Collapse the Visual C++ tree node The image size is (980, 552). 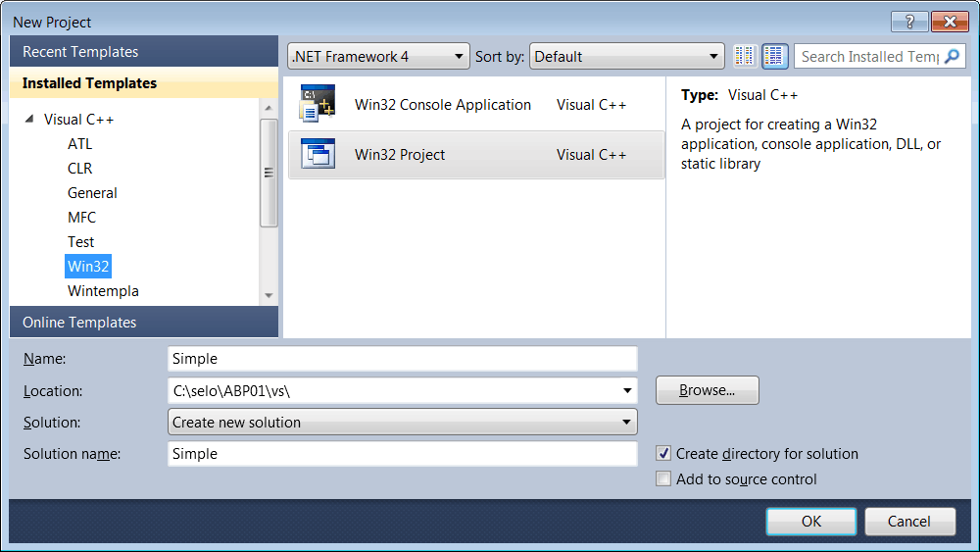pyautogui.click(x=28, y=119)
